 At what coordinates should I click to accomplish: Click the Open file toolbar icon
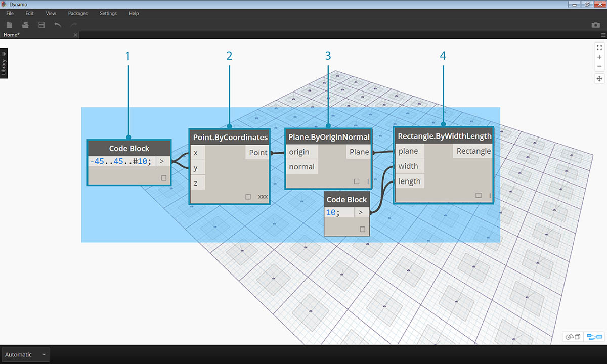(25, 25)
